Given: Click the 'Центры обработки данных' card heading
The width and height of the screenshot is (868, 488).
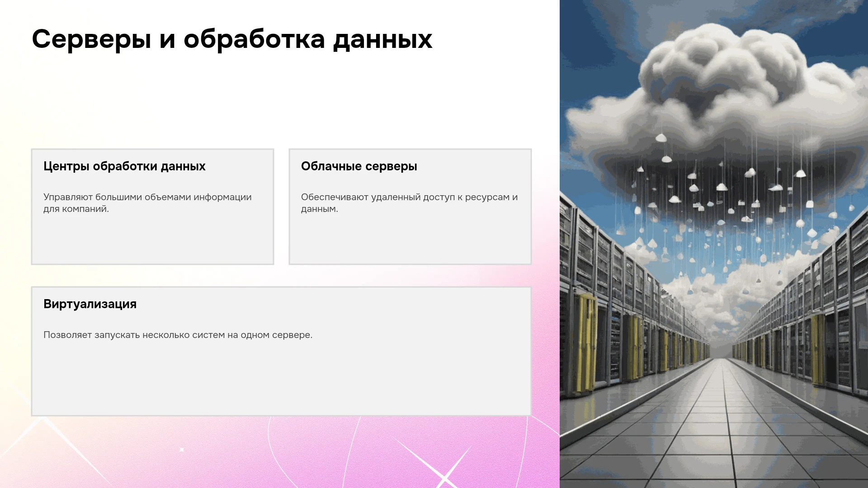Looking at the screenshot, I should (x=124, y=166).
